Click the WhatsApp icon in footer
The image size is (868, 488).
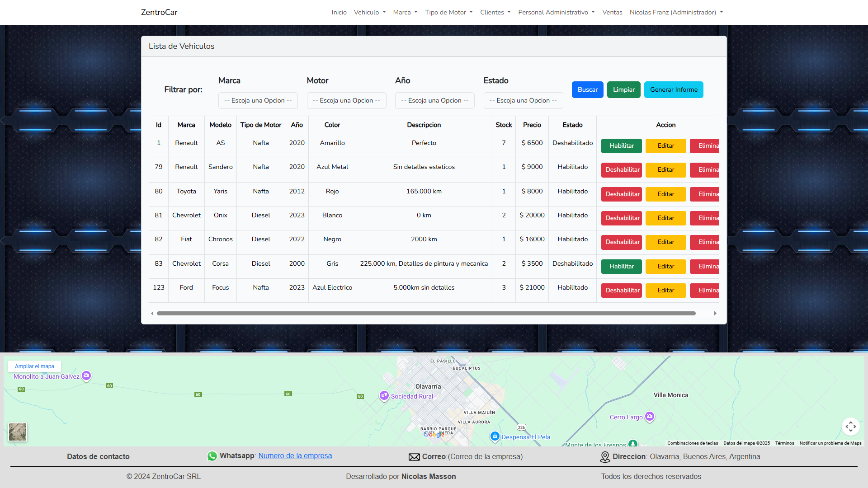pos(212,456)
